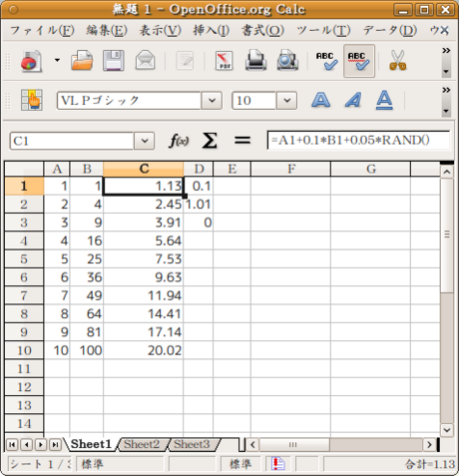Select cell containing 49

87,295
